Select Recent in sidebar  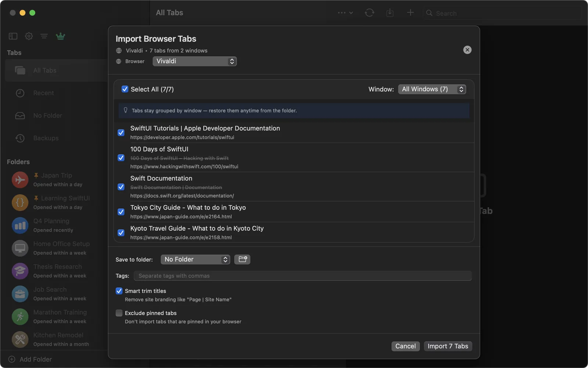pyautogui.click(x=57, y=93)
